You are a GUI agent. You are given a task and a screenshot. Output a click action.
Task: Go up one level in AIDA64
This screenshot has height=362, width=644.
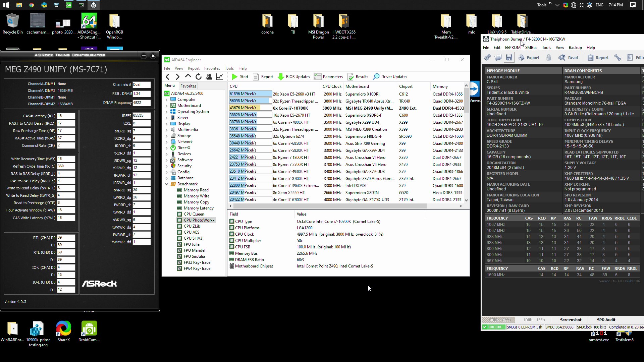tap(188, 77)
